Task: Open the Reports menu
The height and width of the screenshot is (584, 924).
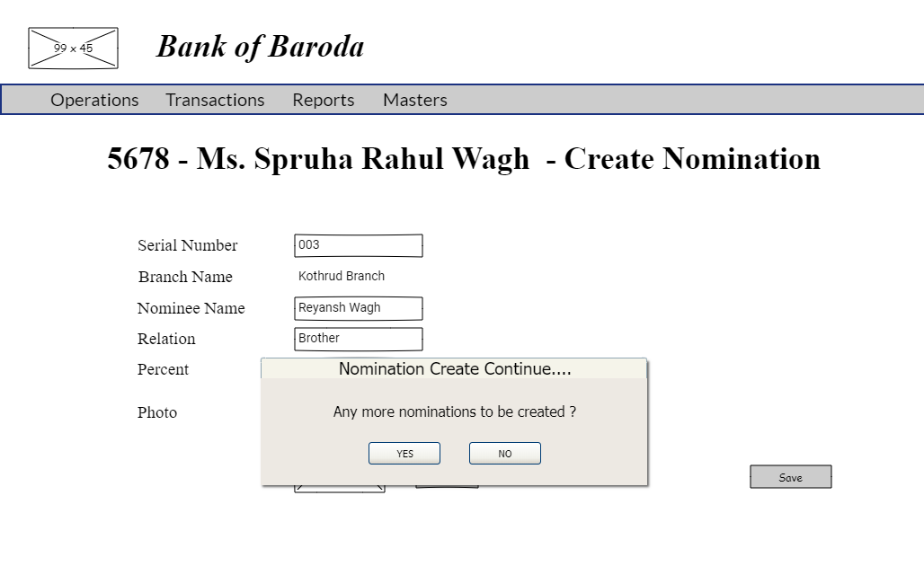Action: click(x=323, y=100)
